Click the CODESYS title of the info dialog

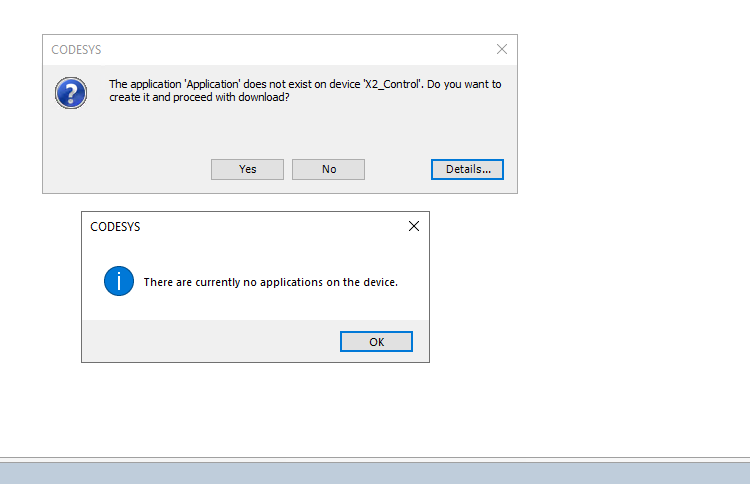115,227
